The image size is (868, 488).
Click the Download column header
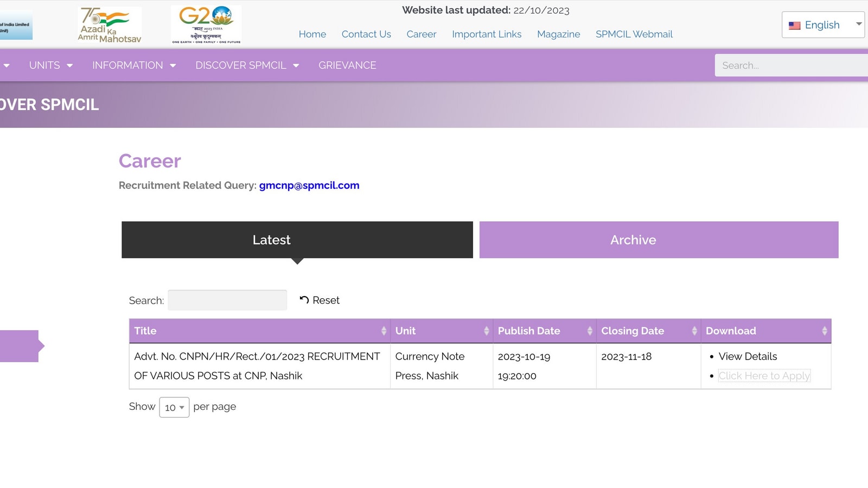coord(766,331)
